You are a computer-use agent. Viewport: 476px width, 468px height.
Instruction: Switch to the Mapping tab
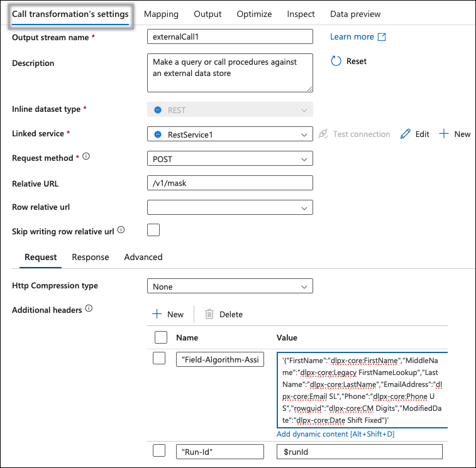(x=161, y=14)
